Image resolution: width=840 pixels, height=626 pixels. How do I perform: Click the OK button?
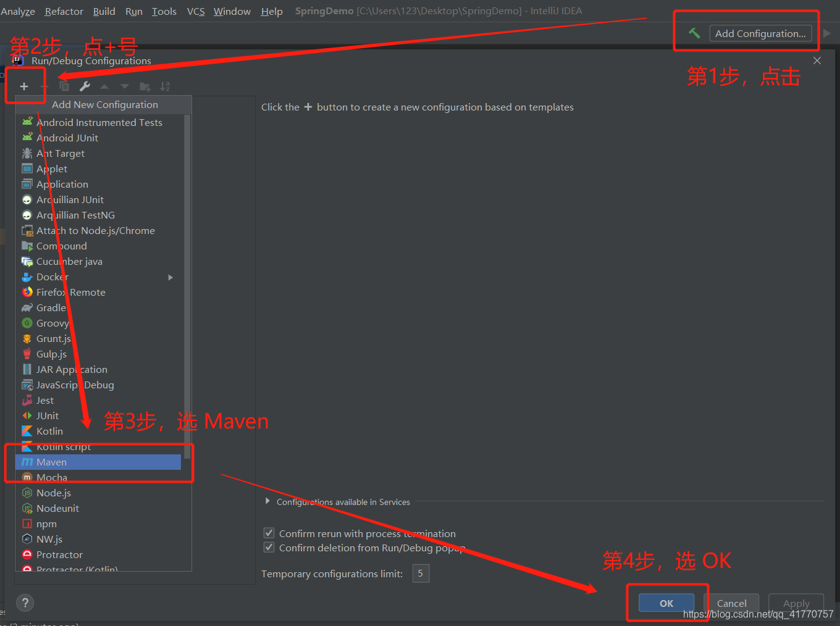[x=666, y=603]
